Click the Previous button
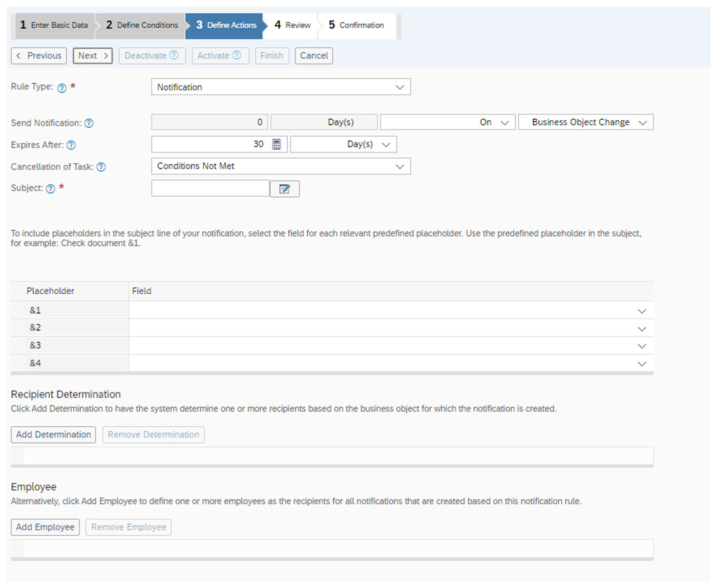The width and height of the screenshot is (717, 588). click(39, 56)
